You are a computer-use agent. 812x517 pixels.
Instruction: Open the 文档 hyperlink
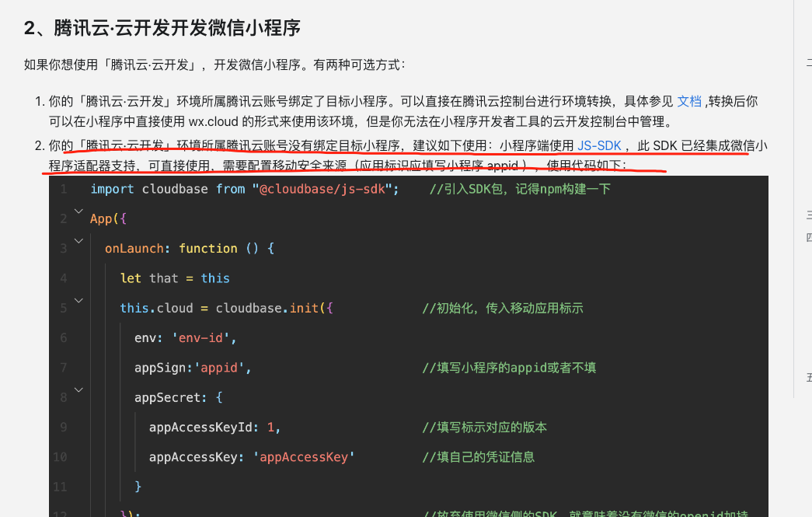[689, 102]
